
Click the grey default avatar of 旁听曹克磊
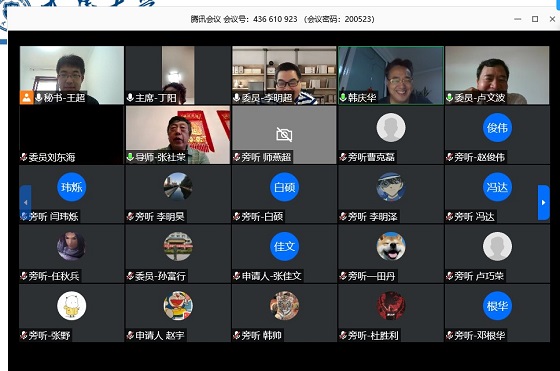click(x=391, y=127)
